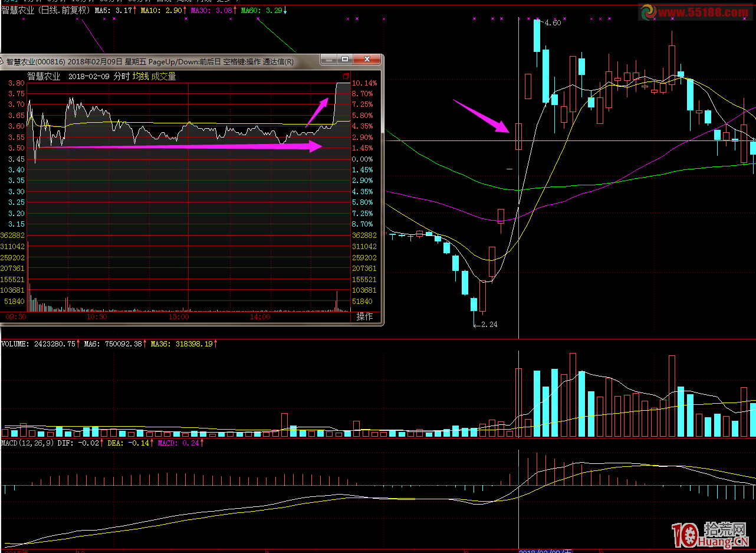This screenshot has height=553, width=756.
Task: Click the VOLUME: 2423280.75 readout
Action: tap(39, 343)
